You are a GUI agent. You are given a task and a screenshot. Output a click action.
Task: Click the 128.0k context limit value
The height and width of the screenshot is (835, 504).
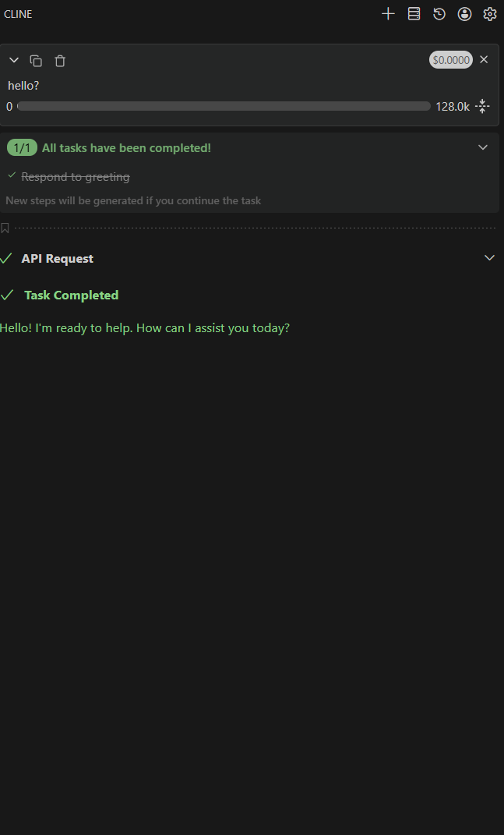pos(453,107)
